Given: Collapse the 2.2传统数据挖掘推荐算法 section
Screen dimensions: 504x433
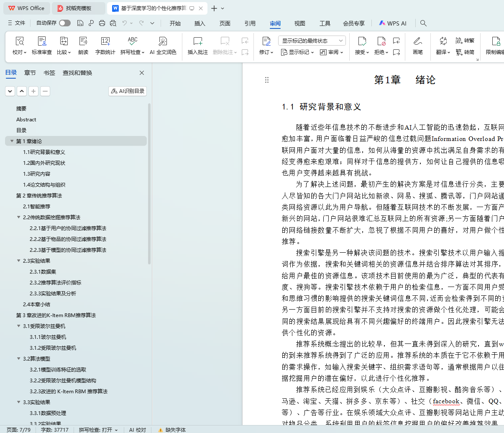Looking at the screenshot, I should [18, 218].
